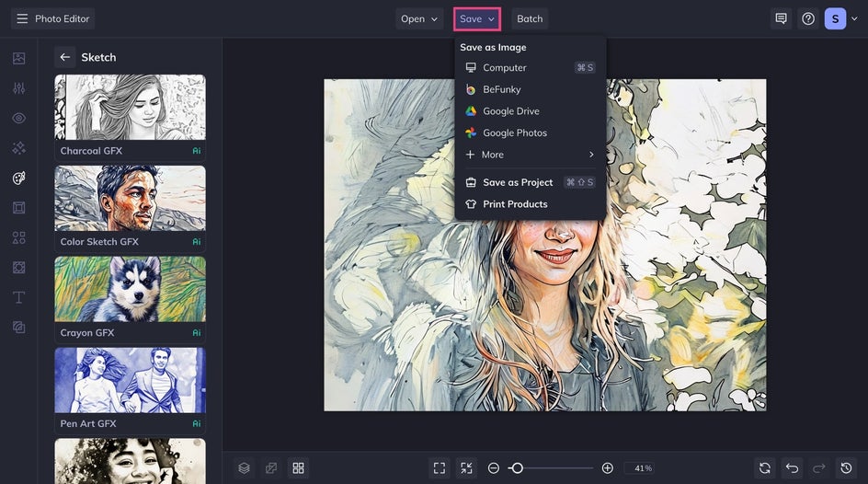Expand the More save options submenu
This screenshot has width=868, height=484.
(x=531, y=155)
